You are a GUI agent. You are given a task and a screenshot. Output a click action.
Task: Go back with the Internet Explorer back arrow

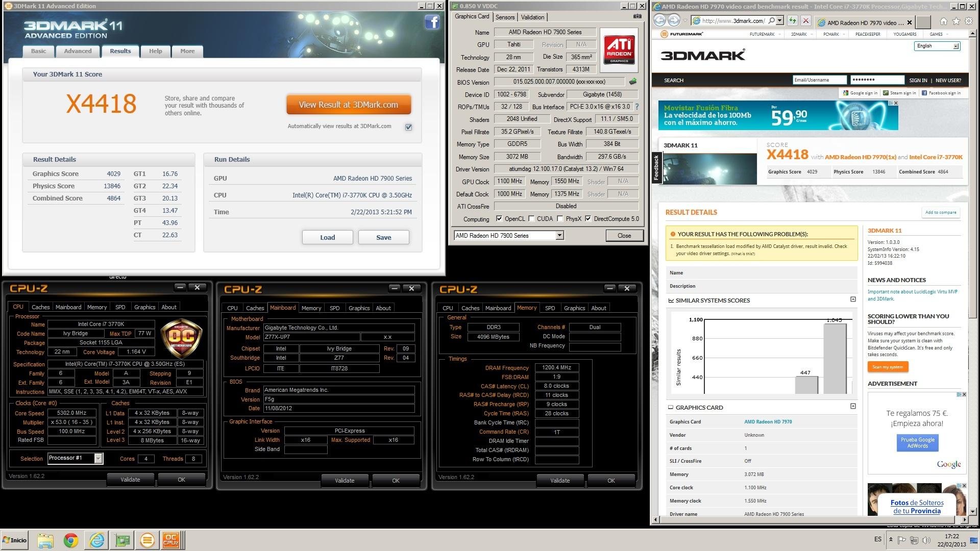pos(659,20)
